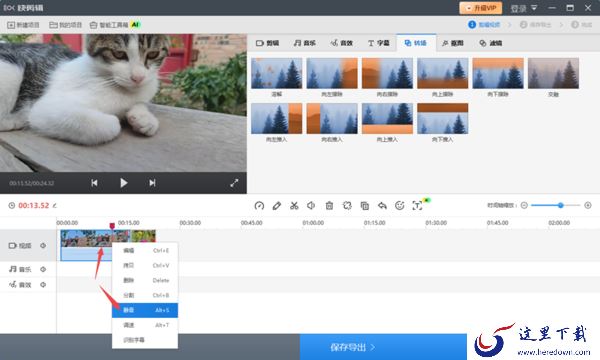This screenshot has height=360, width=600.
Task: Click the 升级VIP upgrade button
Action: tap(481, 8)
